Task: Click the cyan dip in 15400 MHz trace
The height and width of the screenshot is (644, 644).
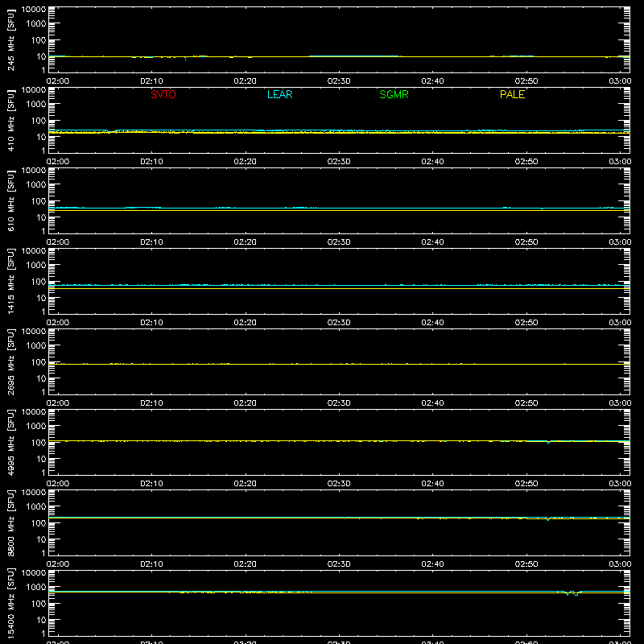Action: (572, 593)
